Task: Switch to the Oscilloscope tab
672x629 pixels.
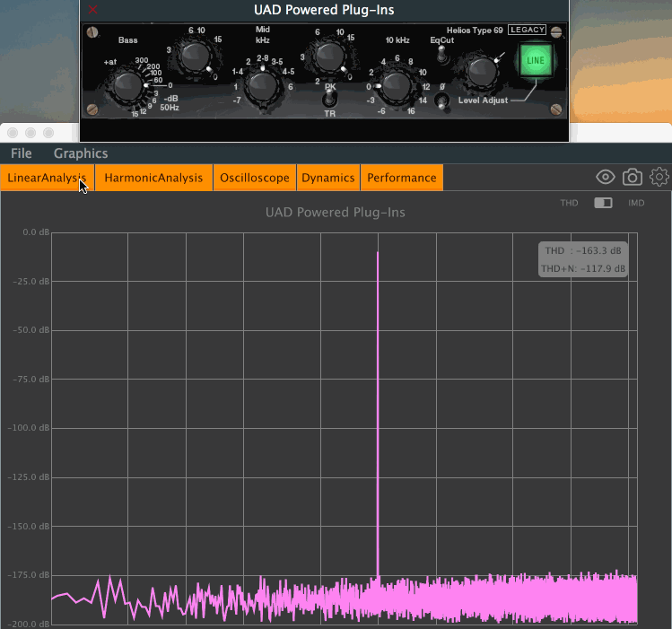Action: click(x=255, y=178)
